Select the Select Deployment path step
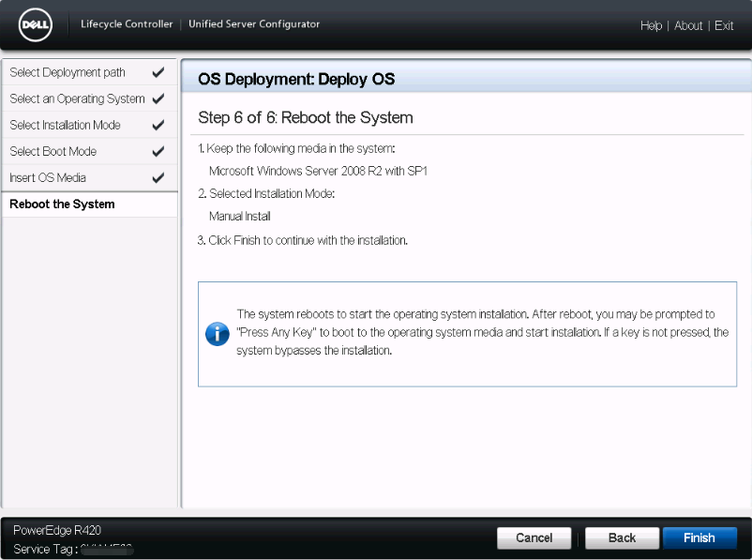752x560 pixels. [x=68, y=72]
